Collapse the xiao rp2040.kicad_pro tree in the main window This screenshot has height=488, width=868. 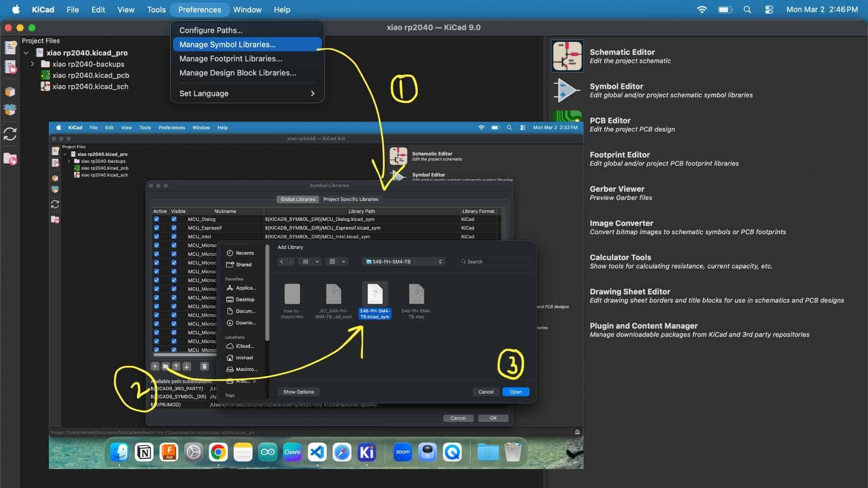(26, 53)
